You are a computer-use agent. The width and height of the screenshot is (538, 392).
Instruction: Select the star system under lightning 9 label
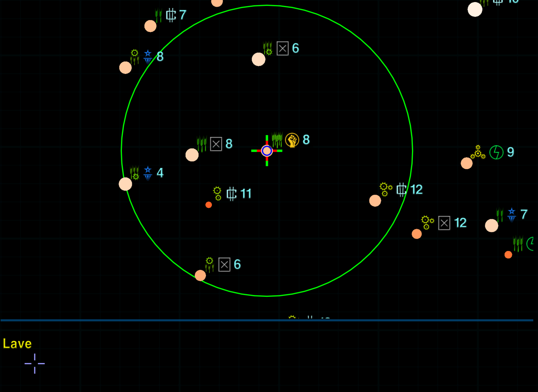coord(466,163)
